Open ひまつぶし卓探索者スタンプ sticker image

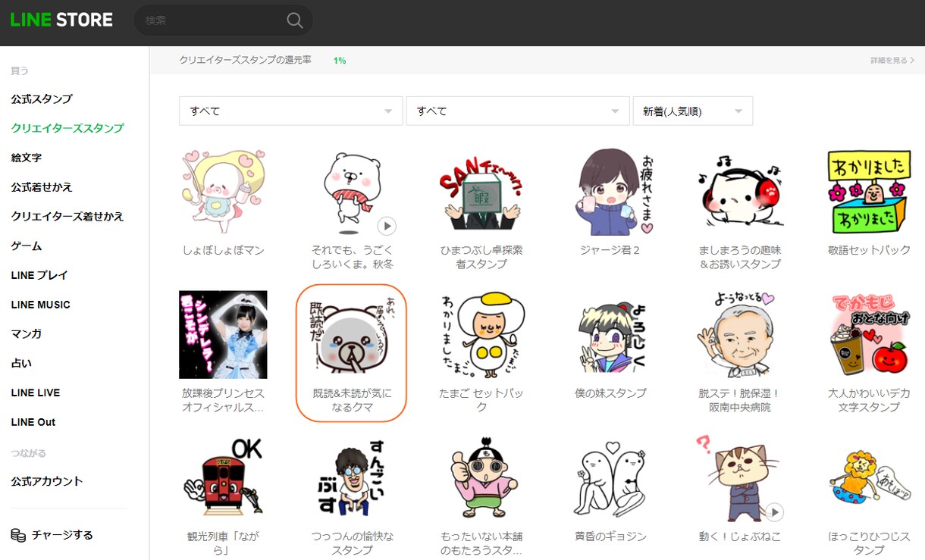[x=481, y=192]
